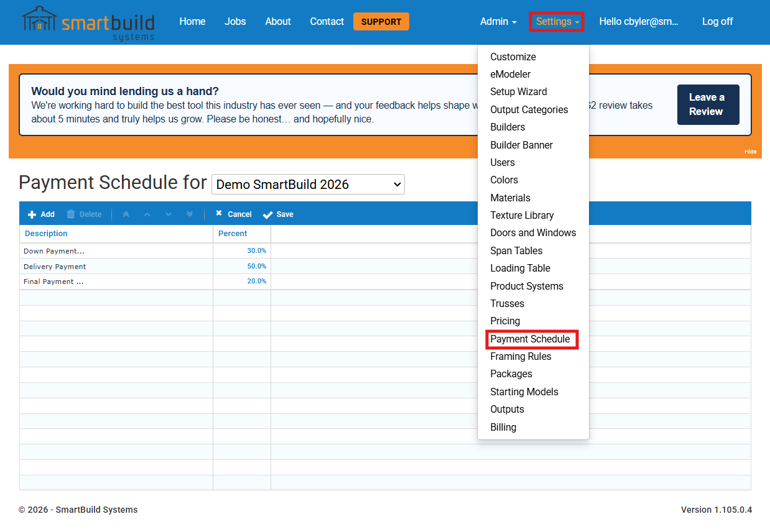Screen dimensions: 770x532
Task: Move row to bottom with double down arrow
Action: tap(190, 214)
